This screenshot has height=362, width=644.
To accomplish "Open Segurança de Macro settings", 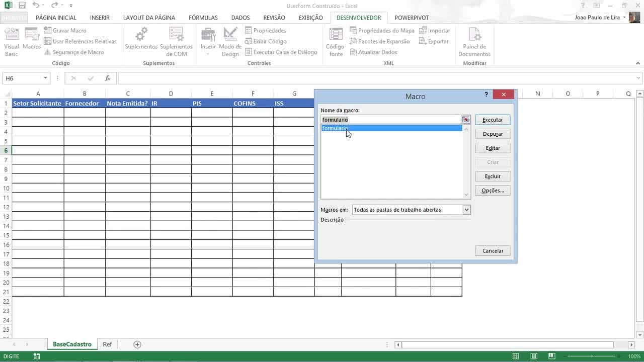I will [73, 52].
